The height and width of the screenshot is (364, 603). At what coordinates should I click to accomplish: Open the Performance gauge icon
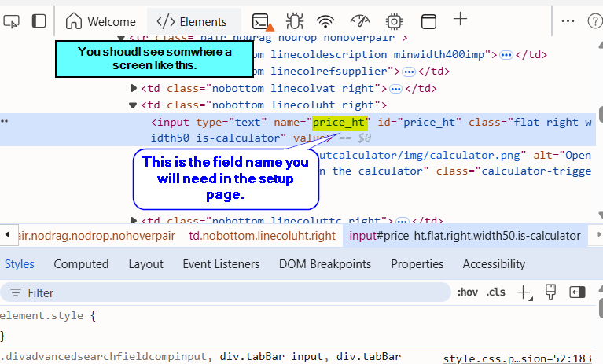pyautogui.click(x=359, y=21)
